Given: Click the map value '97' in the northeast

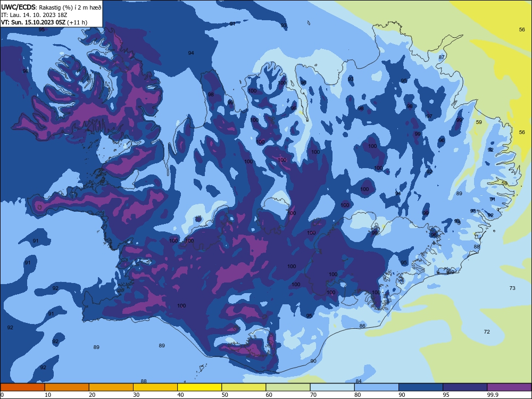Looking at the screenshot, I should (429, 117).
